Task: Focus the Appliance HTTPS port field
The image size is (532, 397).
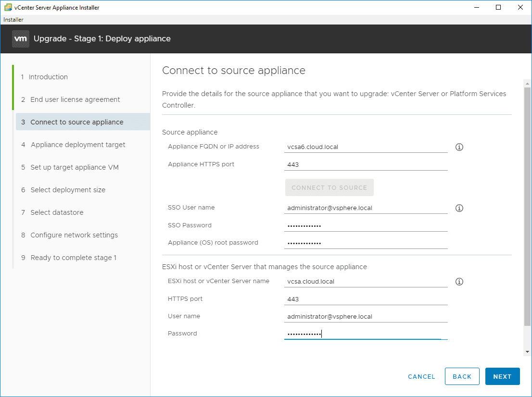Action: click(x=366, y=164)
